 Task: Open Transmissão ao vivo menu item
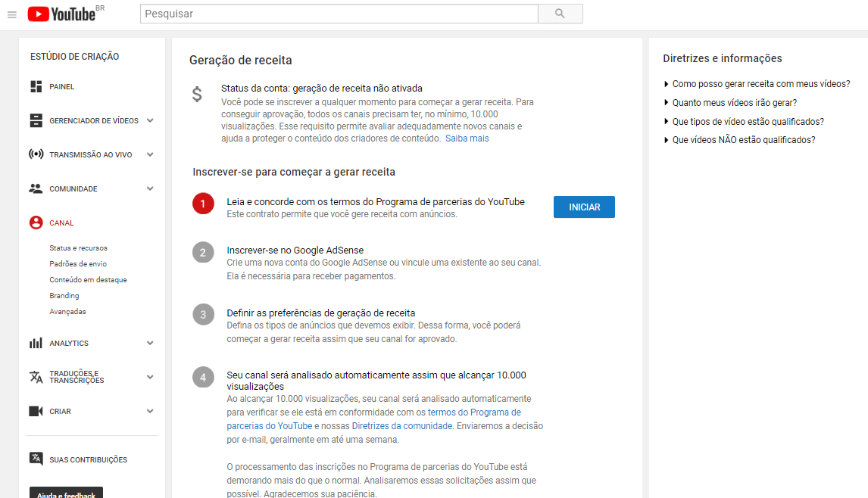tap(91, 155)
